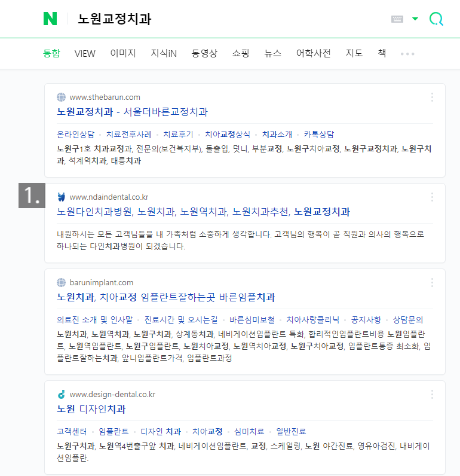Screen dimensions: 460x476
Task: Open the 동영상 tab
Action: point(204,53)
